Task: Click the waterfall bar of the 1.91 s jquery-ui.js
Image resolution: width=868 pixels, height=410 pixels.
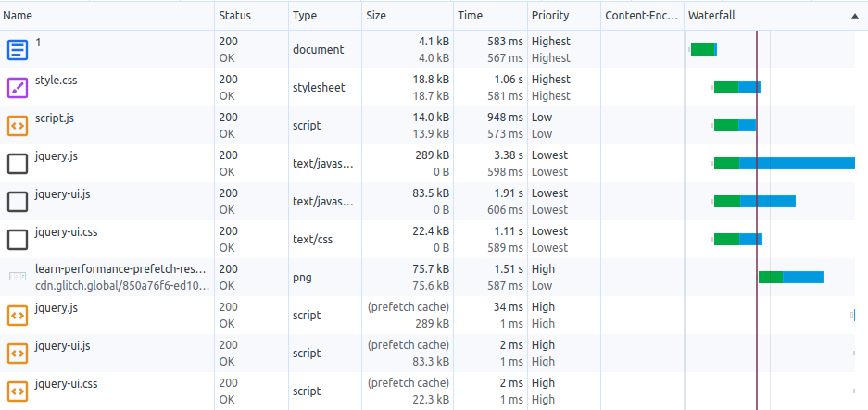Action: click(x=754, y=202)
